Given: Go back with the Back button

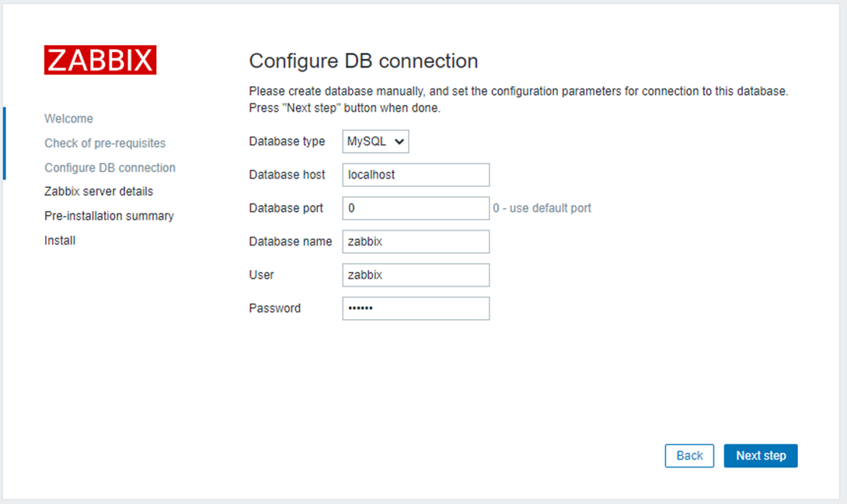Looking at the screenshot, I should coord(689,456).
